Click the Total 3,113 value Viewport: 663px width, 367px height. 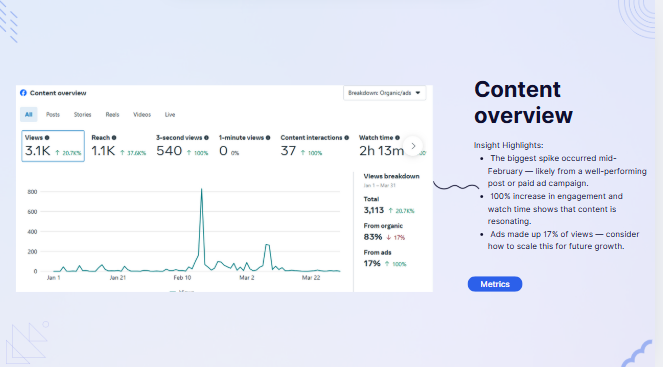[x=373, y=210]
